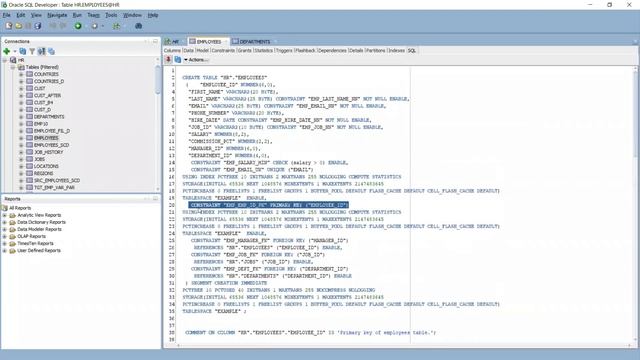Open the Details sub-tab
This screenshot has width=640, height=360.
[x=356, y=51]
